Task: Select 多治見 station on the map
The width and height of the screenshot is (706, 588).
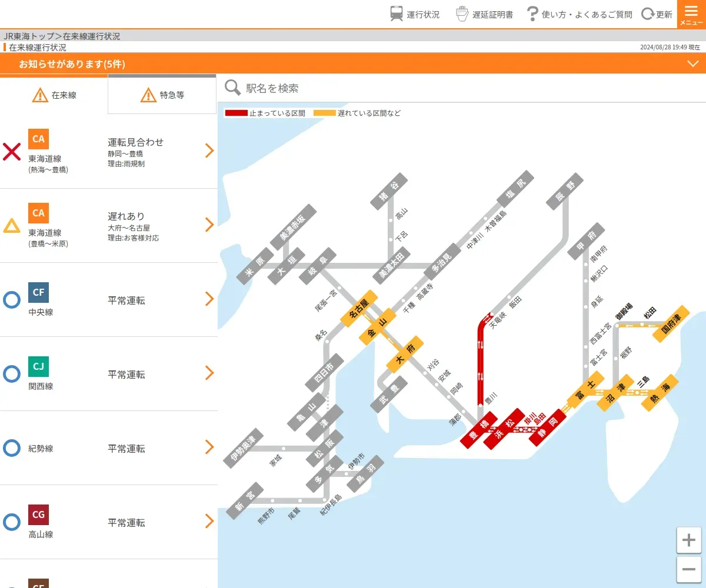Action: (x=443, y=262)
